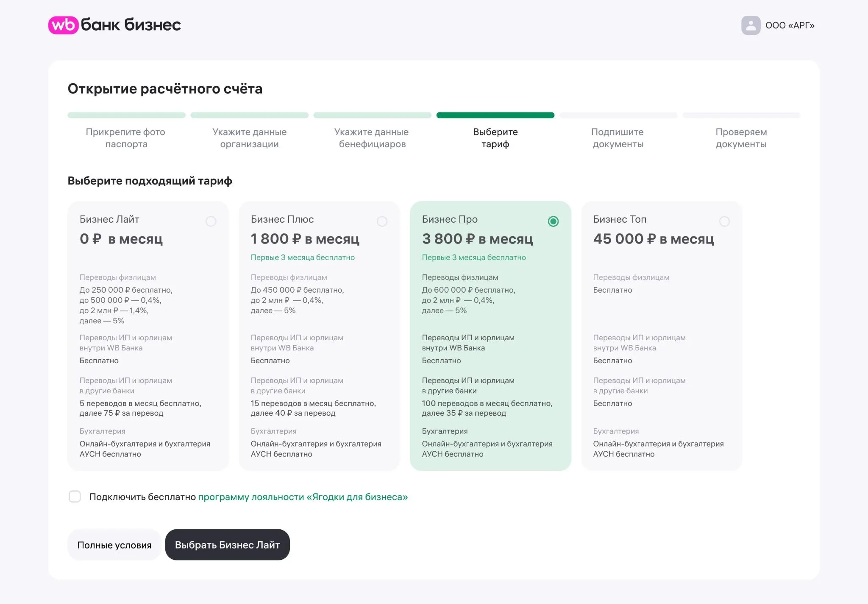Select the Бизнес Плюс radio button
This screenshot has height=604, width=868.
click(382, 221)
